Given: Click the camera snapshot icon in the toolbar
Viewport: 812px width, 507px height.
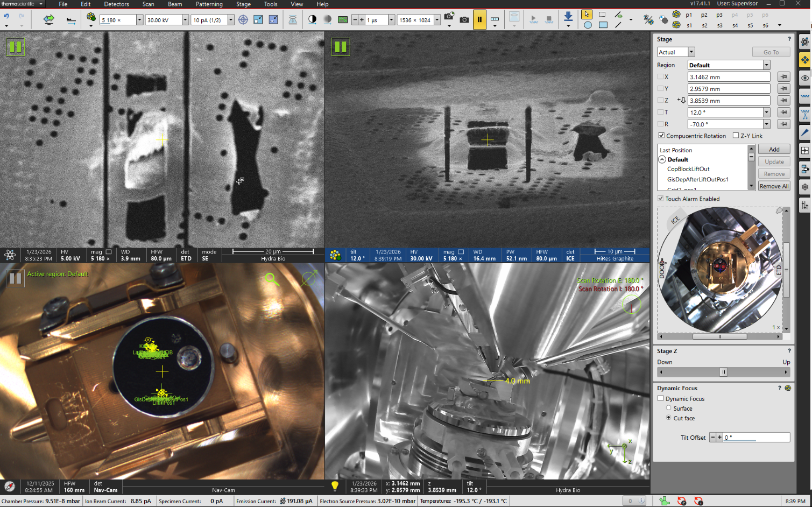Looking at the screenshot, I should point(464,20).
